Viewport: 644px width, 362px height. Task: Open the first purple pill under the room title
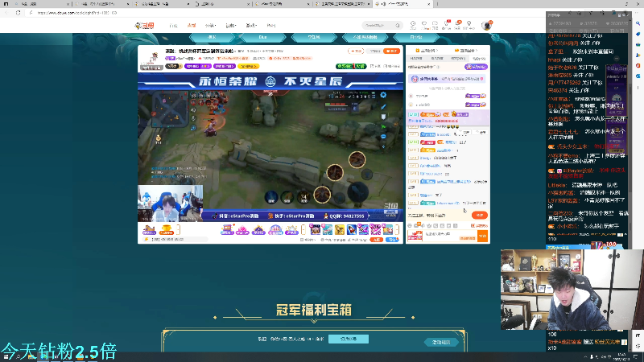(x=197, y=66)
